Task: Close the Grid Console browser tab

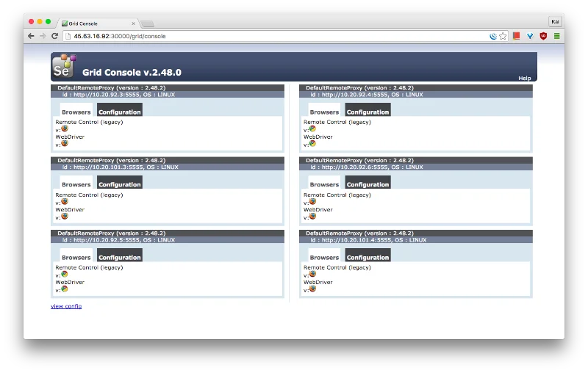Action: (133, 23)
